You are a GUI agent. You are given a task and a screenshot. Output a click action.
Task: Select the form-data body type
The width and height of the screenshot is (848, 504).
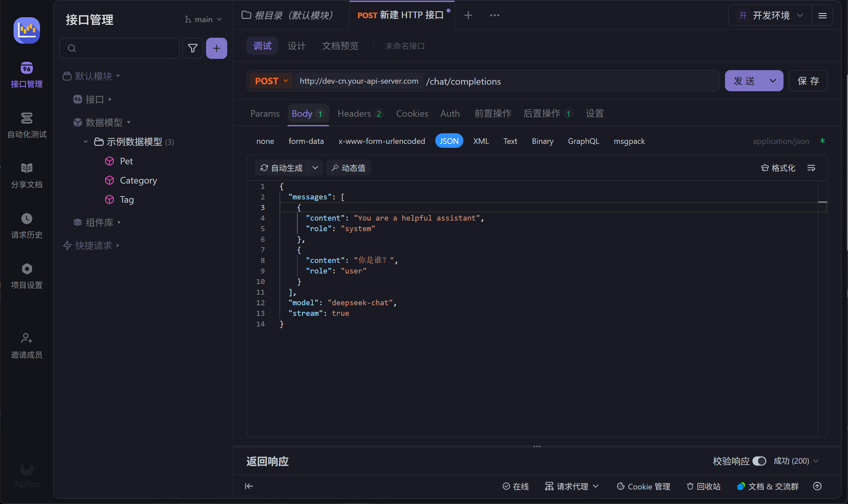(306, 141)
